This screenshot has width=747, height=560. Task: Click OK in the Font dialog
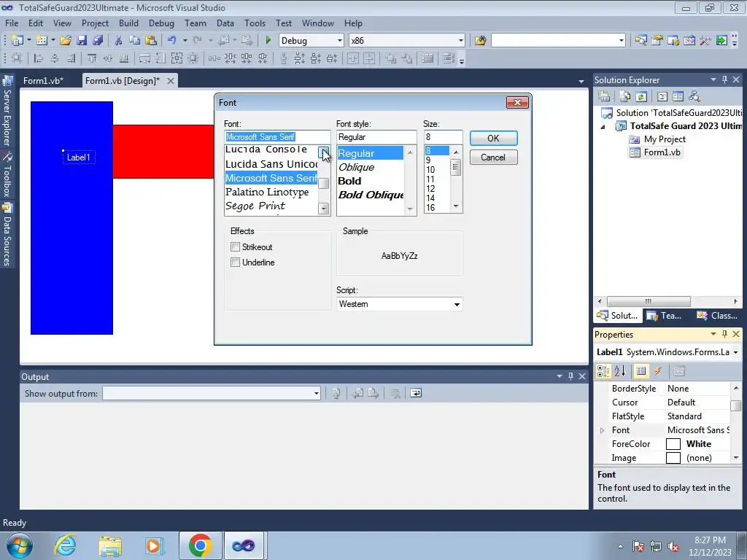(x=494, y=138)
